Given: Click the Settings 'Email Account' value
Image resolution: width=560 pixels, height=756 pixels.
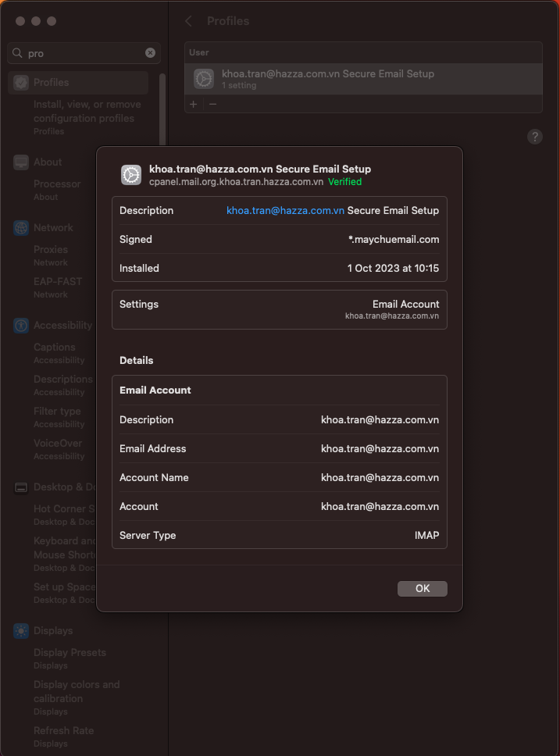Looking at the screenshot, I should coord(405,305).
